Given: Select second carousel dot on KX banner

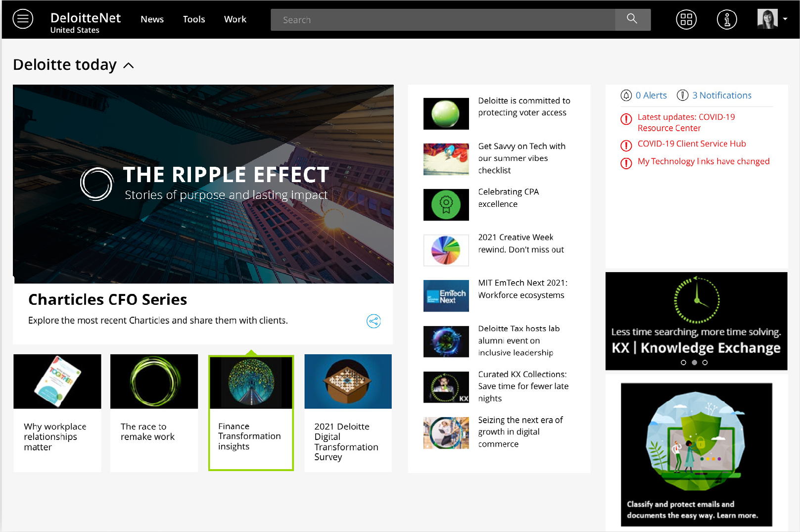Looking at the screenshot, I should click(x=694, y=363).
